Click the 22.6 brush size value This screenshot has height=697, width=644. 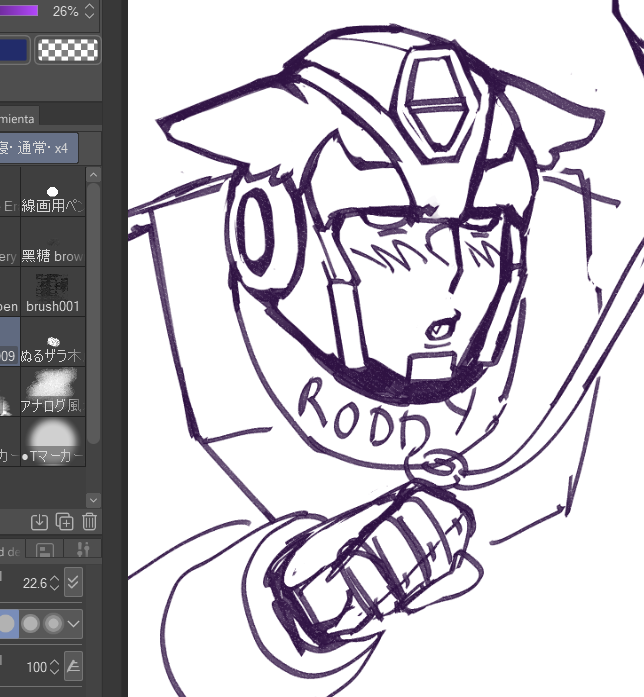(35, 583)
